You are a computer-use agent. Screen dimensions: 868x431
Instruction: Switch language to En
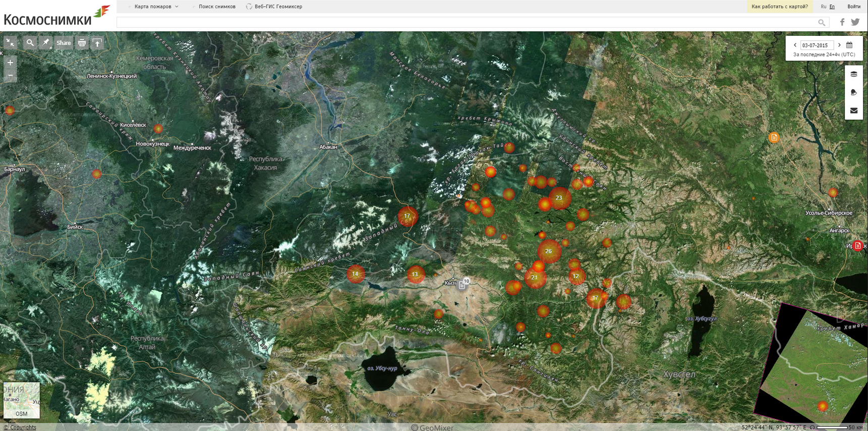pos(832,7)
